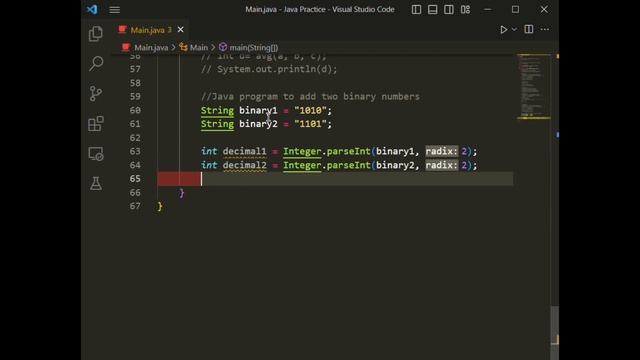Image resolution: width=640 pixels, height=360 pixels.
Task: Open the Source Control view
Action: (96, 93)
